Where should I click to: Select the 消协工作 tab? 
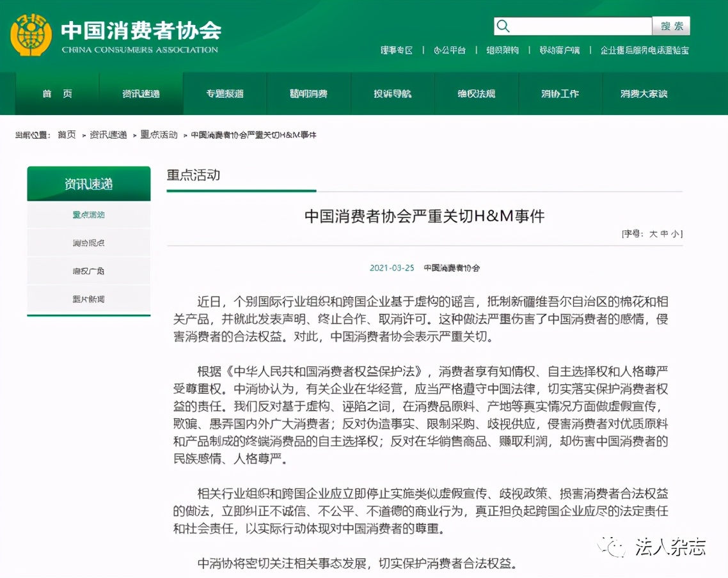tap(560, 93)
